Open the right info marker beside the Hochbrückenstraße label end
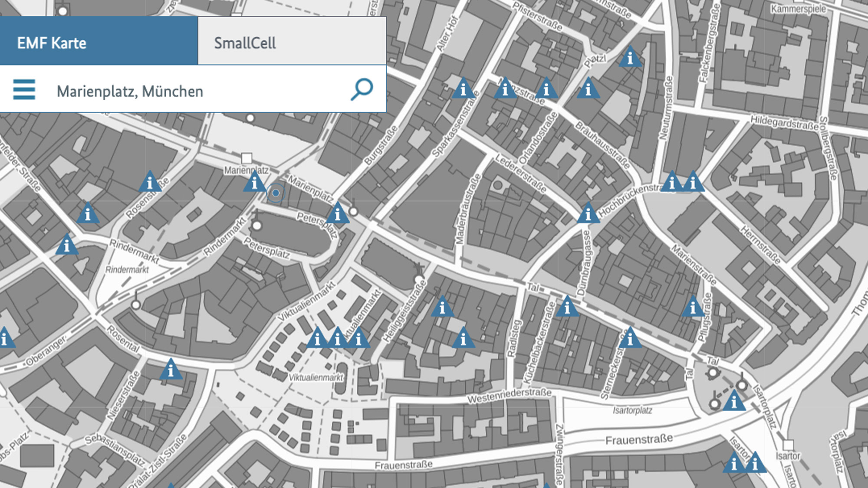The width and height of the screenshot is (868, 488). click(693, 181)
